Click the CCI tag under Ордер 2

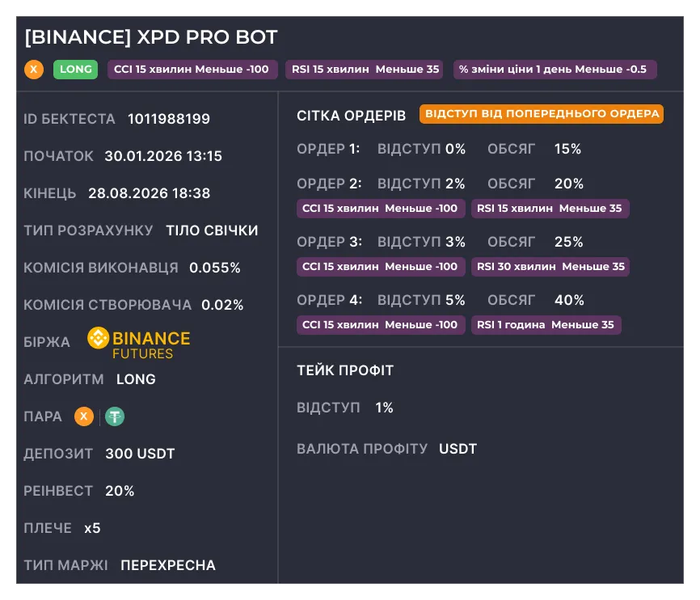(x=381, y=209)
